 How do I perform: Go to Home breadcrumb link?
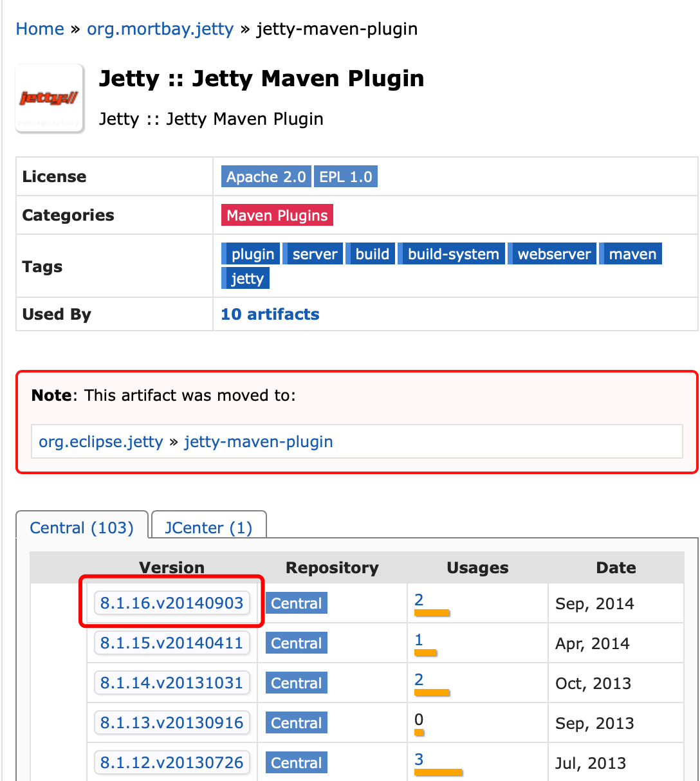coord(40,29)
